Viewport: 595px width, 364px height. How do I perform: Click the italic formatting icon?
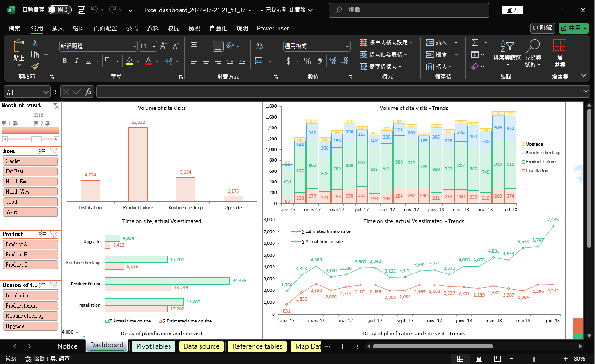point(76,61)
